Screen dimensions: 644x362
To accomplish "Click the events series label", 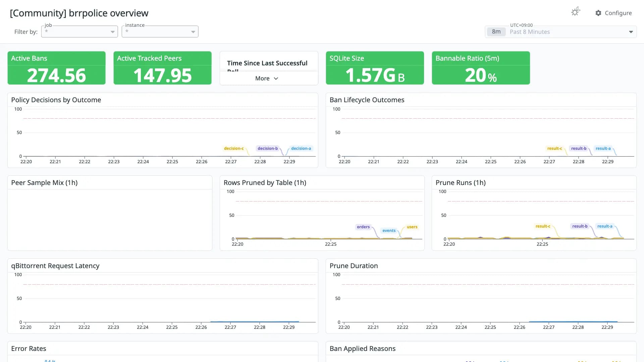I will pos(389,231).
